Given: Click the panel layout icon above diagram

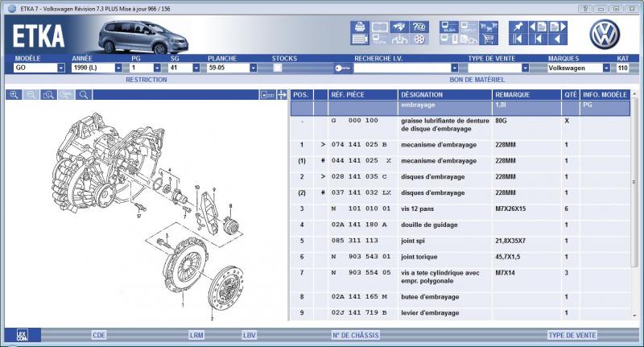Looking at the screenshot, I should [x=267, y=95].
